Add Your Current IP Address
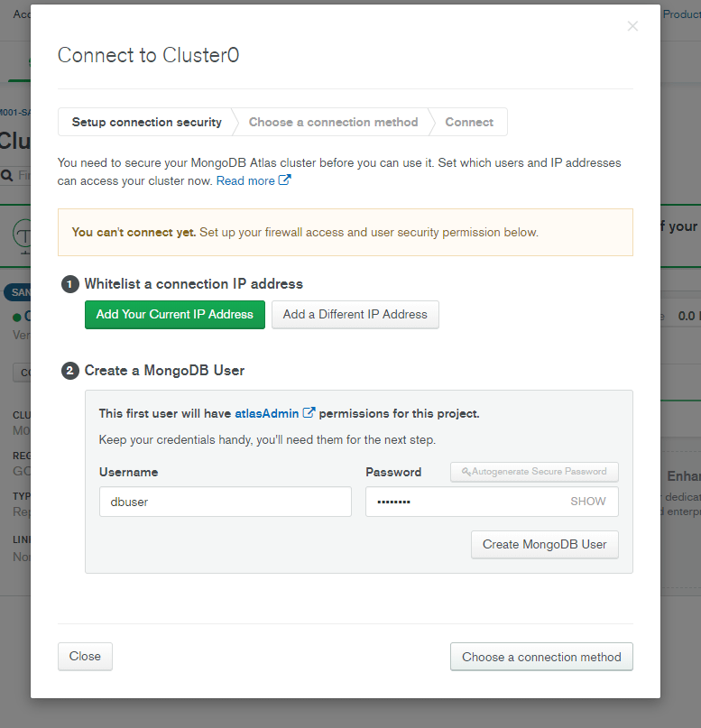 point(175,315)
